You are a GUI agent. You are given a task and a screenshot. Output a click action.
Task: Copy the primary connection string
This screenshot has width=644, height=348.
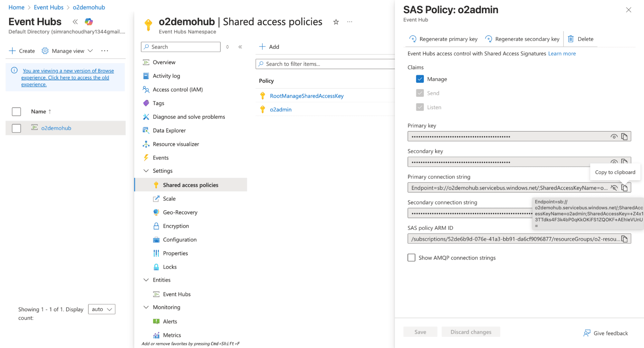point(624,188)
